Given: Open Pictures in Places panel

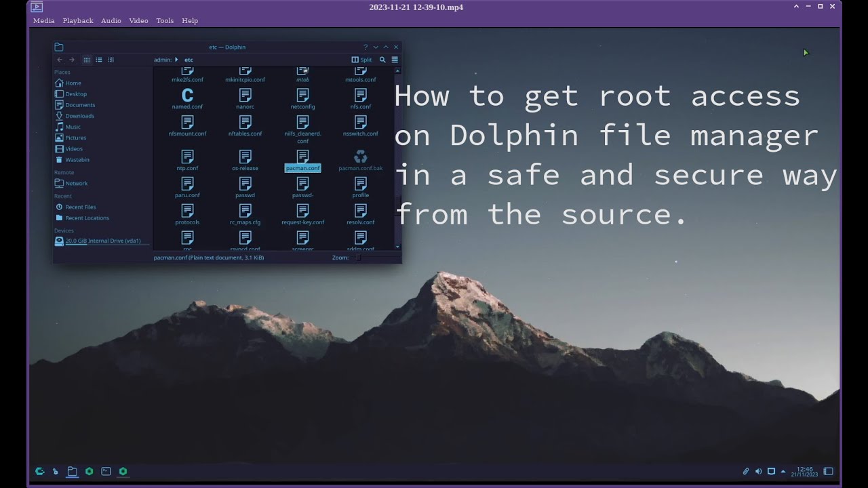Looking at the screenshot, I should 102,138.
